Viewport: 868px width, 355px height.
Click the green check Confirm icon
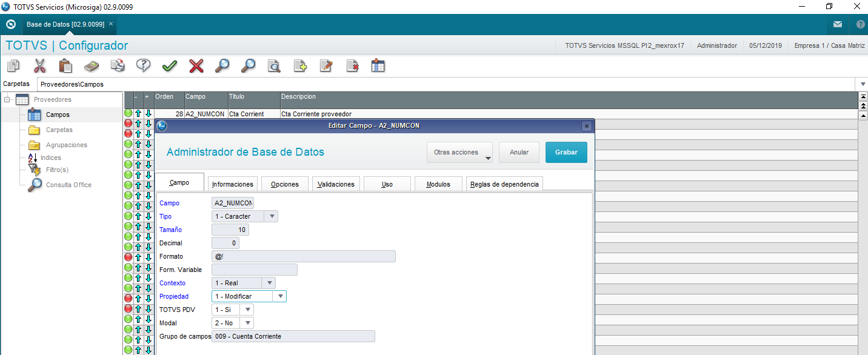(170, 65)
